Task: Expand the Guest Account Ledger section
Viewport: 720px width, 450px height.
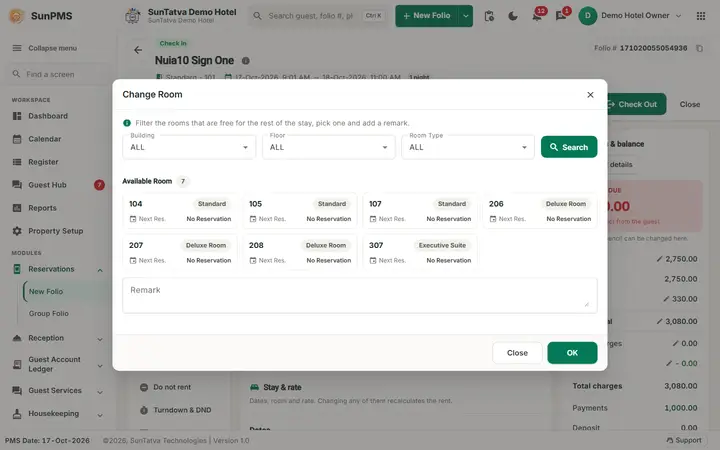Action: pos(100,366)
